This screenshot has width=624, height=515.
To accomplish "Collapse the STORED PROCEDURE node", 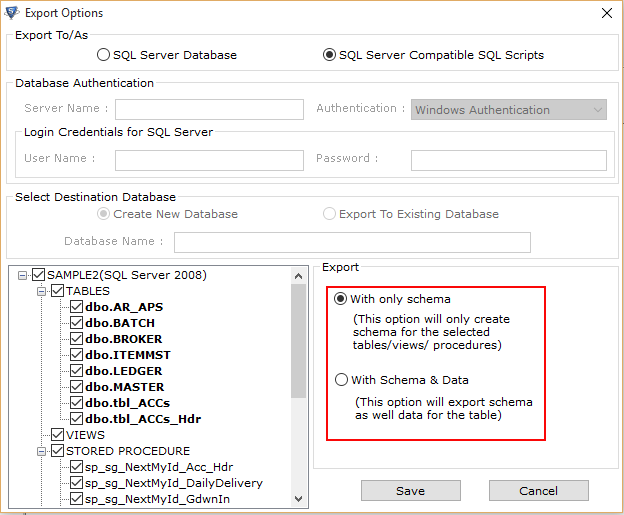I will 41,452.
